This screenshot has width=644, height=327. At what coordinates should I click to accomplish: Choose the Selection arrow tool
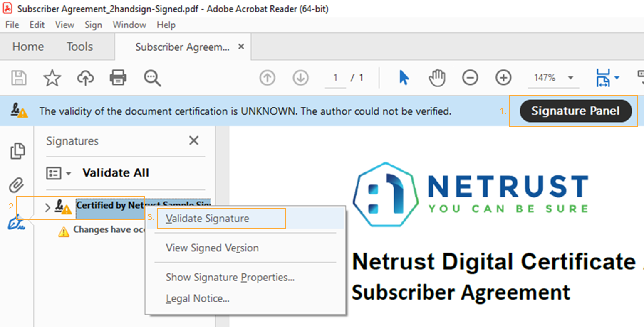coord(404,78)
